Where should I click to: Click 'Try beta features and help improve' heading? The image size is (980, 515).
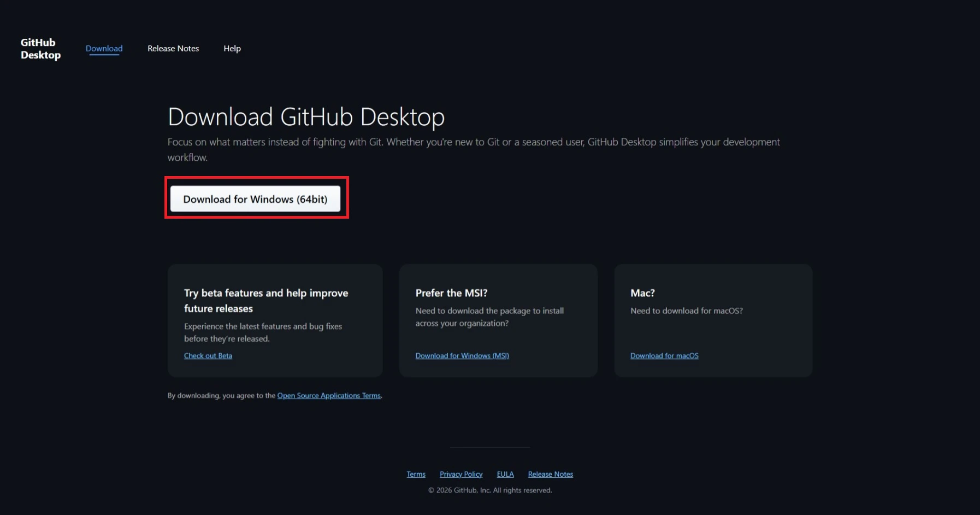[x=266, y=301]
